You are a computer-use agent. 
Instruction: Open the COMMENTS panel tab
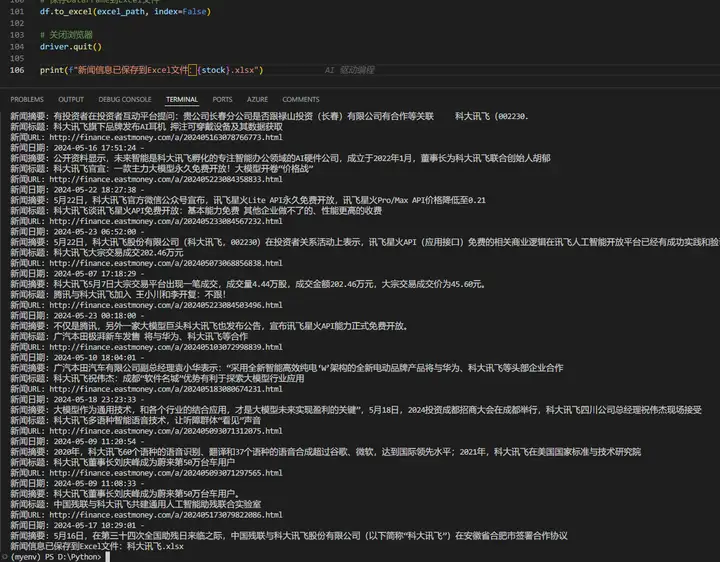click(x=301, y=100)
